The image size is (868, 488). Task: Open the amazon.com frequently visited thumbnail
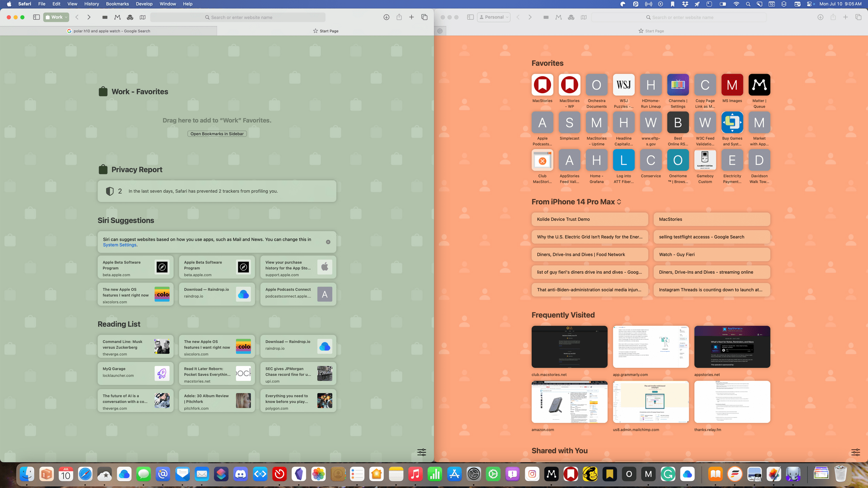click(x=570, y=402)
